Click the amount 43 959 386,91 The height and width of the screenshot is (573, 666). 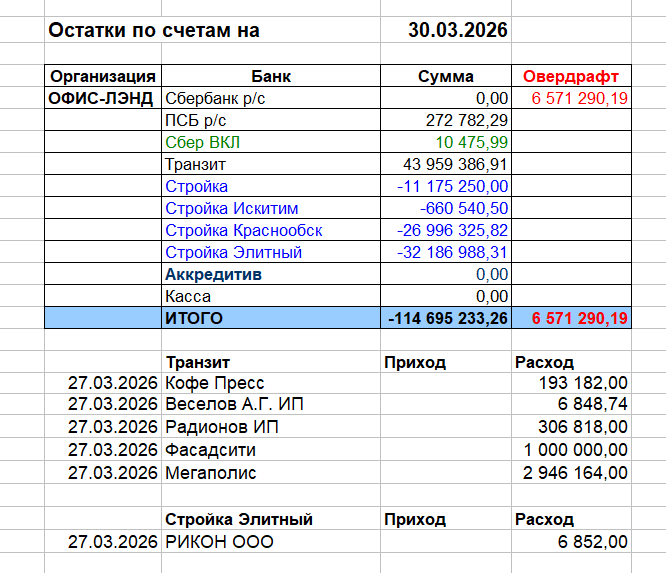[446, 164]
